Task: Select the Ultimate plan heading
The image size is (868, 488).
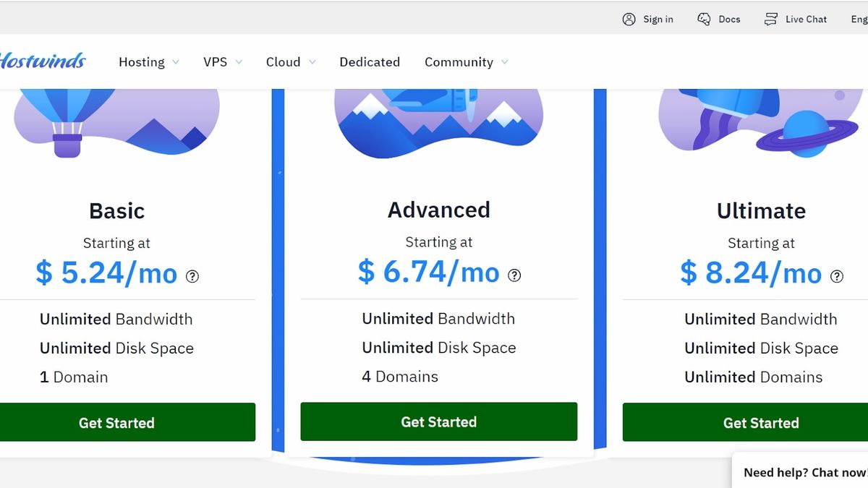Action: [761, 211]
